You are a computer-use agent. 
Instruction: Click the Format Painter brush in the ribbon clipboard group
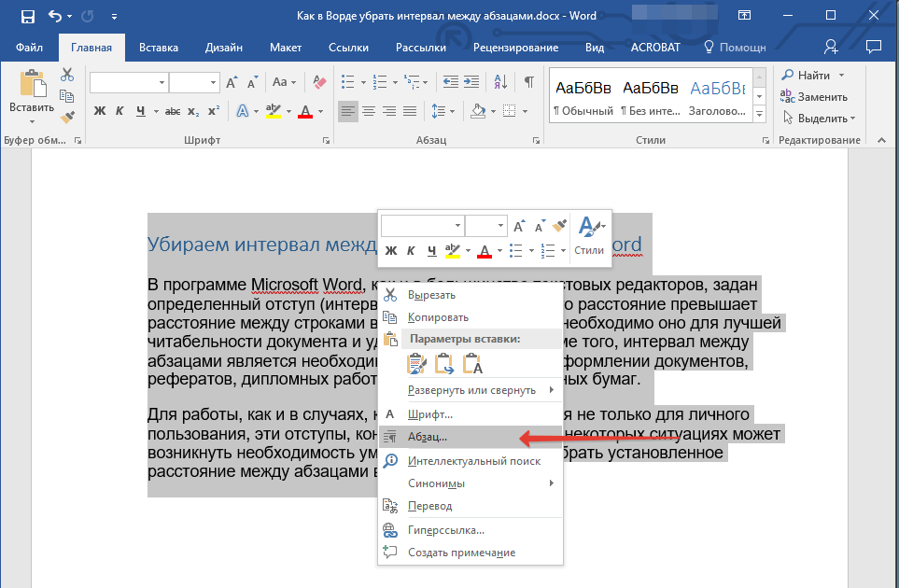[x=67, y=117]
